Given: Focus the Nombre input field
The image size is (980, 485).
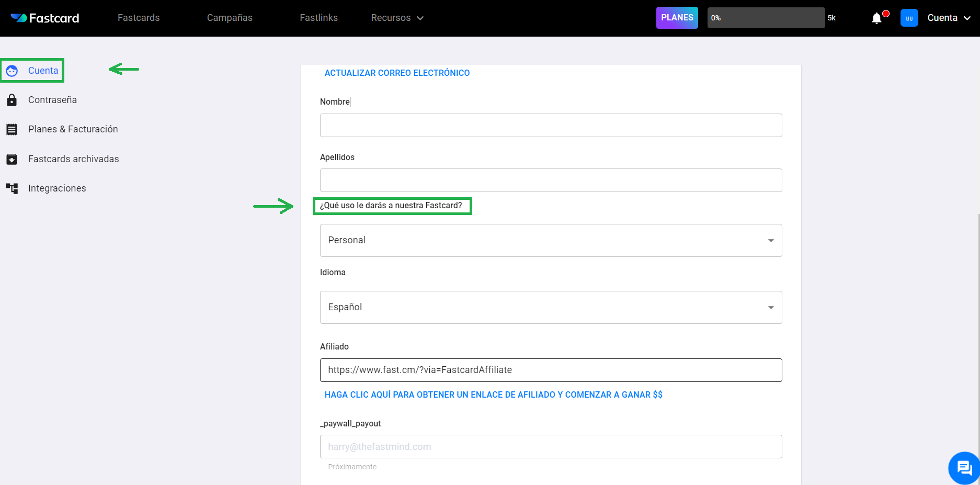Looking at the screenshot, I should pos(551,126).
